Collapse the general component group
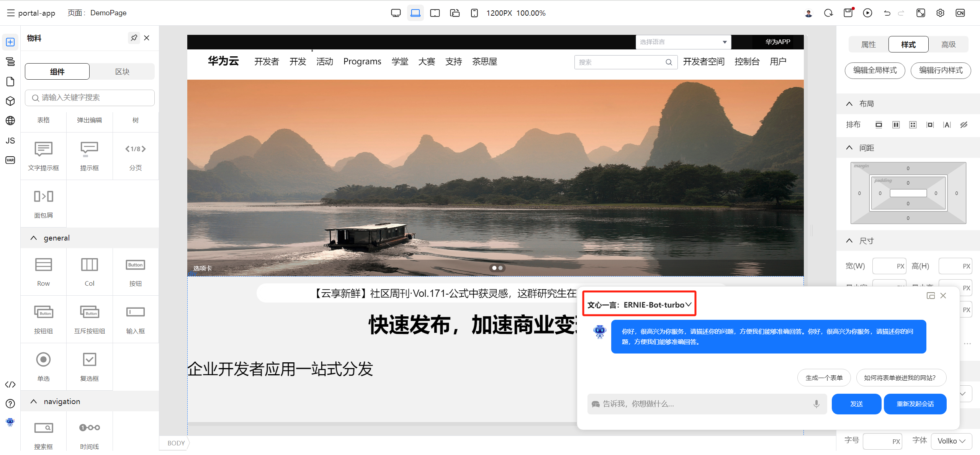Viewport: 980px width, 455px height. pos(34,238)
